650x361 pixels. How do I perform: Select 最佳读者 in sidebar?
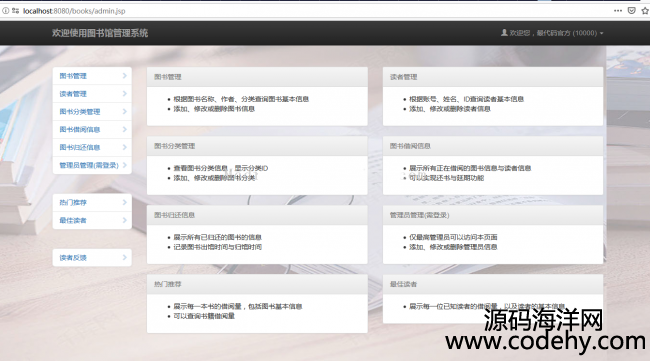click(92, 220)
